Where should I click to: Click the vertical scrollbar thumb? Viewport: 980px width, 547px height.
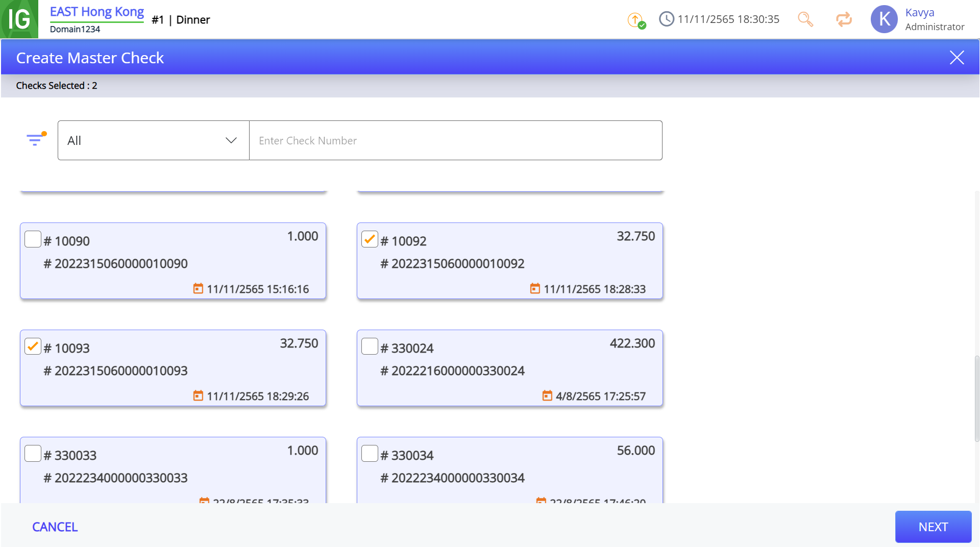[x=977, y=398]
